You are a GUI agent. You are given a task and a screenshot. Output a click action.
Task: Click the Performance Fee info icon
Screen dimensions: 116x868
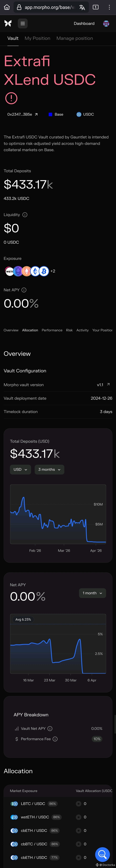55,739
